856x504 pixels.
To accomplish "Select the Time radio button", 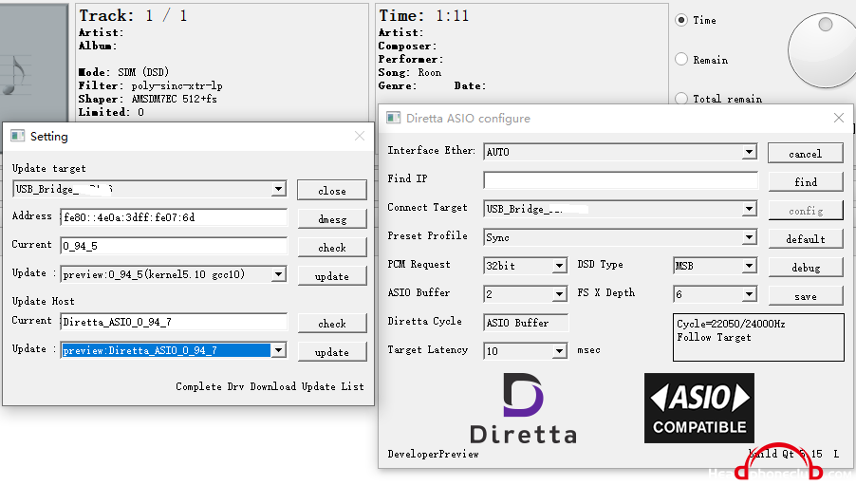I will (x=681, y=20).
